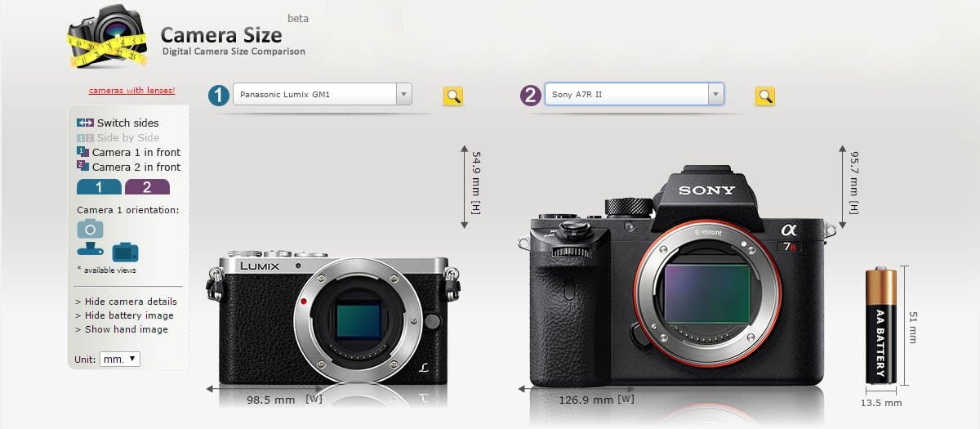Switch to camera tab 2

click(x=147, y=187)
